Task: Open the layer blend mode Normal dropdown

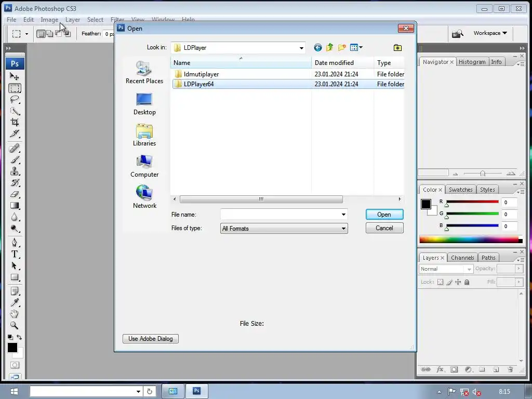Action: coord(446,269)
